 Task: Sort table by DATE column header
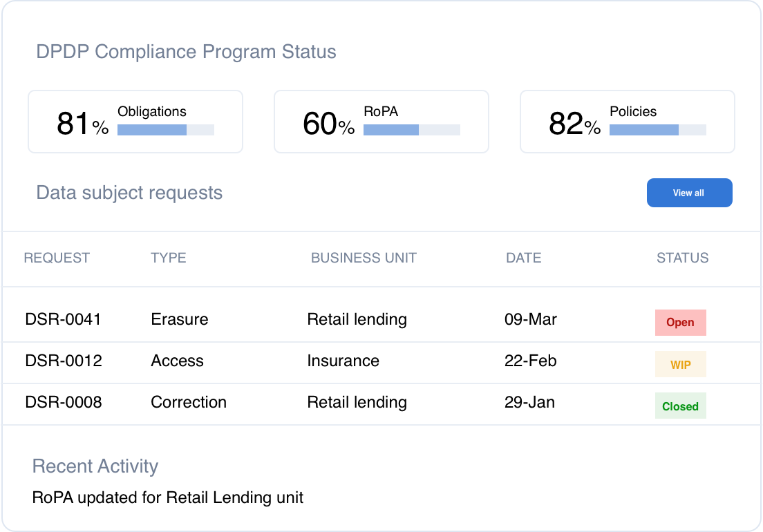pos(523,258)
